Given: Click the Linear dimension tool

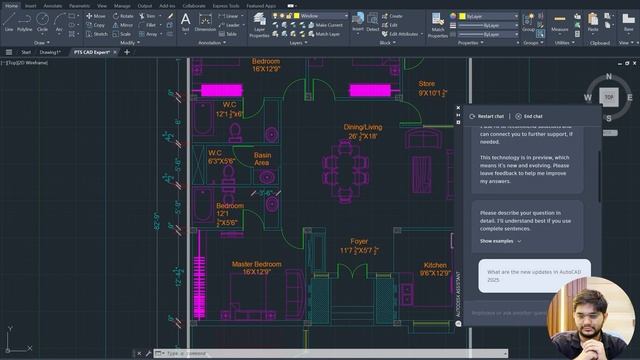Looking at the screenshot, I should [x=229, y=16].
